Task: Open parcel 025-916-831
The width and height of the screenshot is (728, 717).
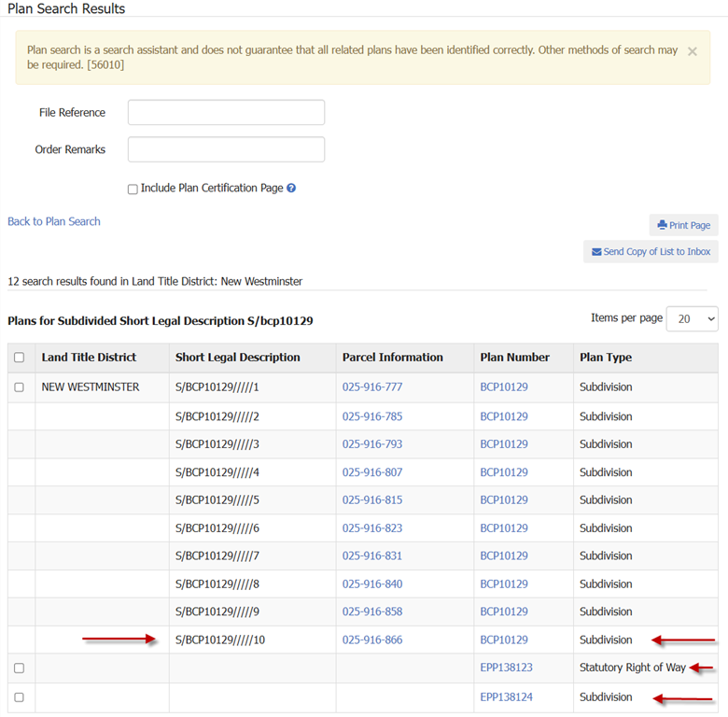Action: click(x=372, y=555)
